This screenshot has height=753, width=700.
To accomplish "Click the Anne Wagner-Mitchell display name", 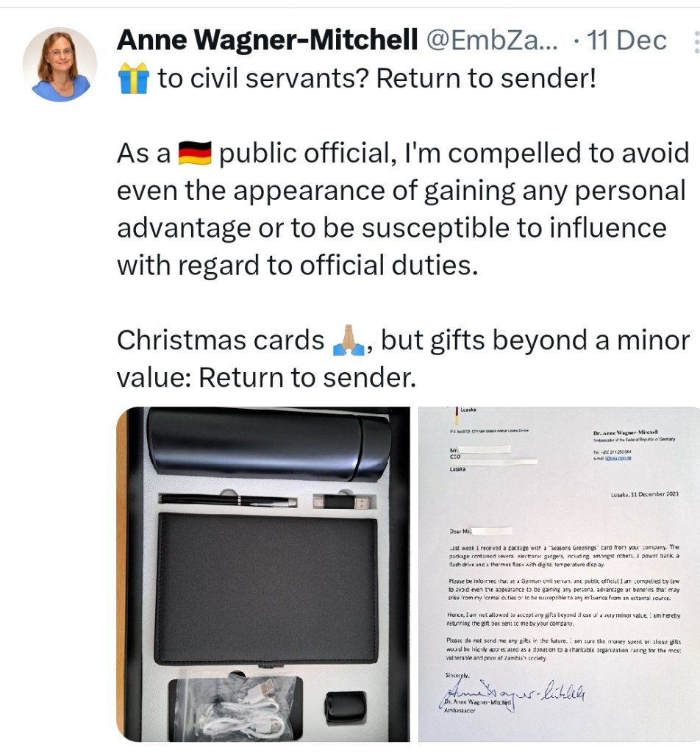I will [x=267, y=40].
